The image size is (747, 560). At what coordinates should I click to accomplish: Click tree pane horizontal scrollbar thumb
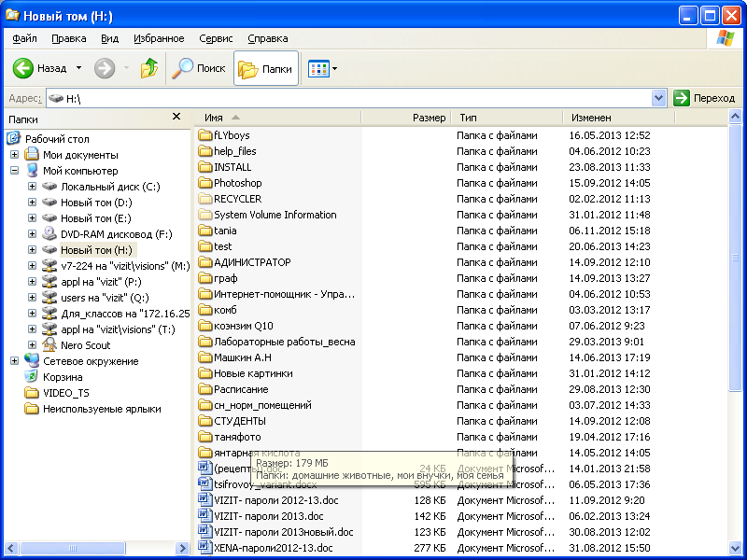pyautogui.click(x=73, y=548)
